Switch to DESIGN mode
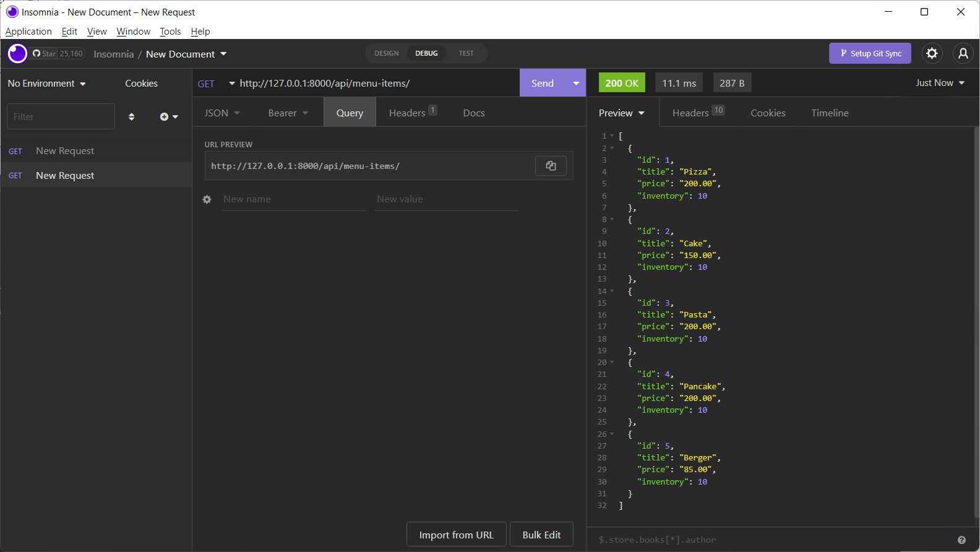The width and height of the screenshot is (980, 552). click(x=387, y=53)
